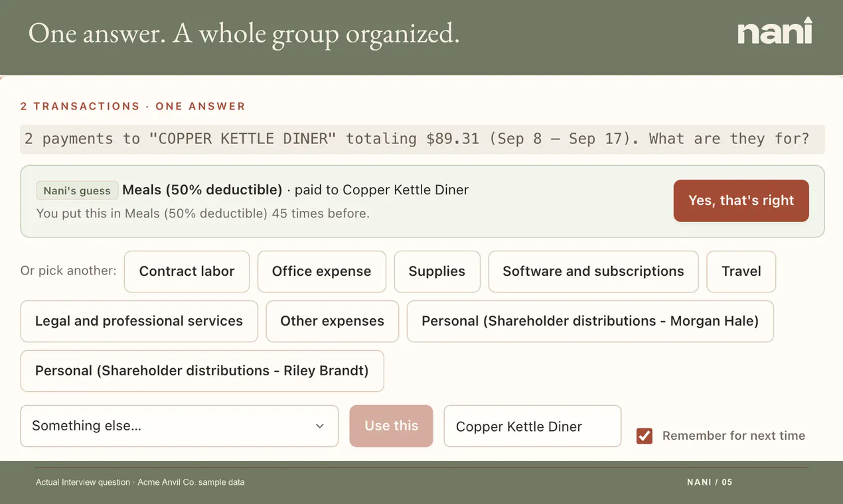Open the "Something else..." dropdown

point(179,426)
